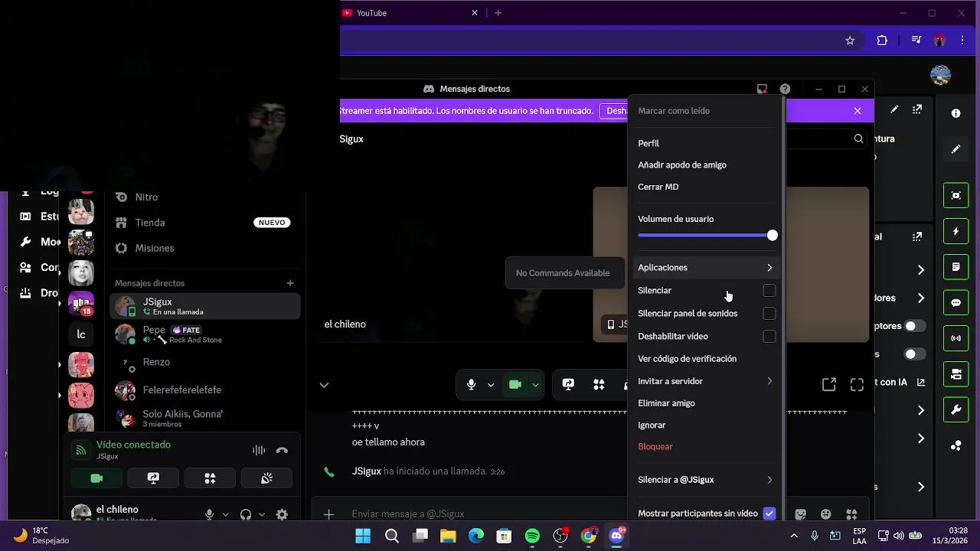
Task: Expand Silenciar a @JSigux submenu
Action: coord(705,480)
